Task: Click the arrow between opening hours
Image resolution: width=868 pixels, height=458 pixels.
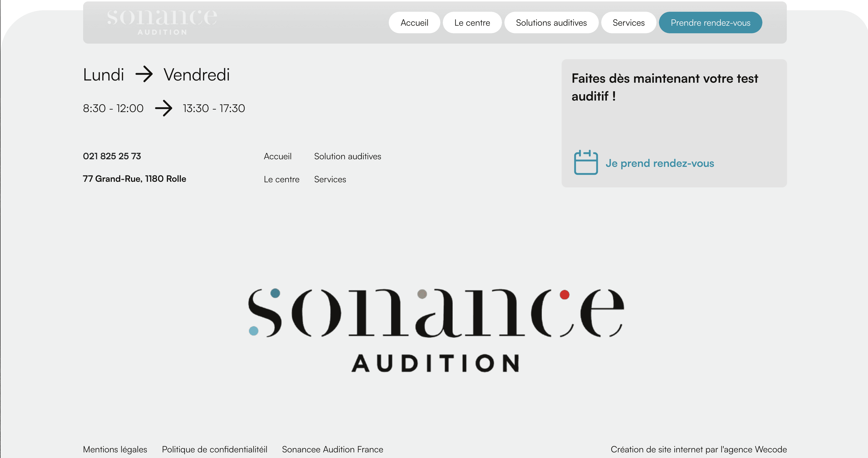Action: pos(163,108)
